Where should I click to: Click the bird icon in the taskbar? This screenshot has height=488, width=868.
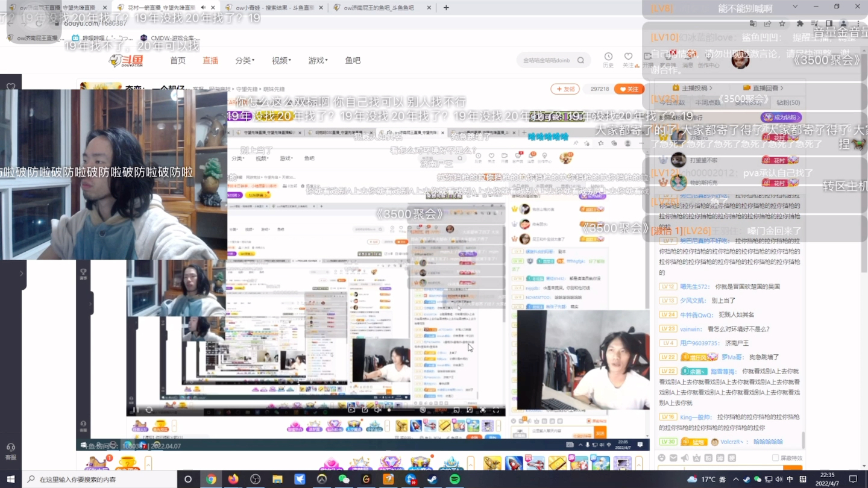coord(300,480)
